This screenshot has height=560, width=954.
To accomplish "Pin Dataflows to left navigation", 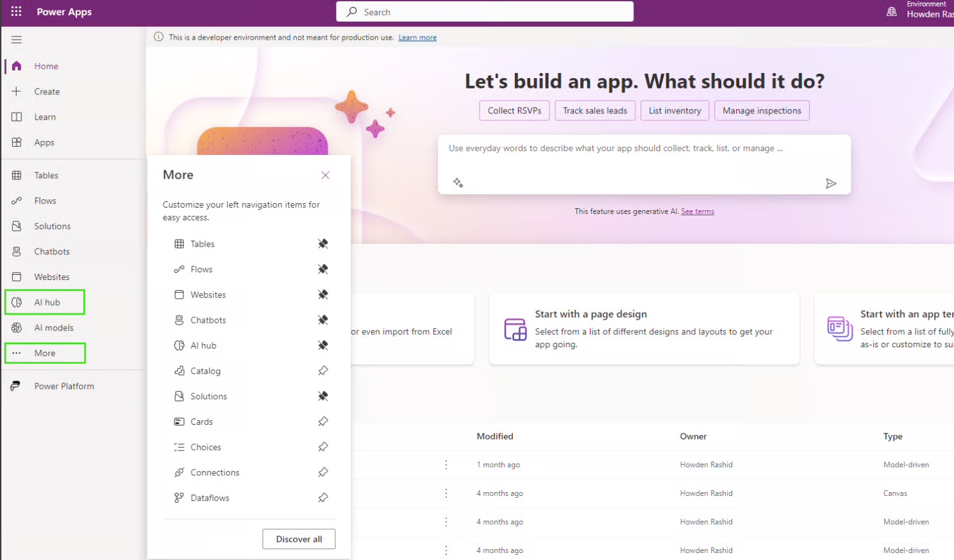I will [323, 498].
